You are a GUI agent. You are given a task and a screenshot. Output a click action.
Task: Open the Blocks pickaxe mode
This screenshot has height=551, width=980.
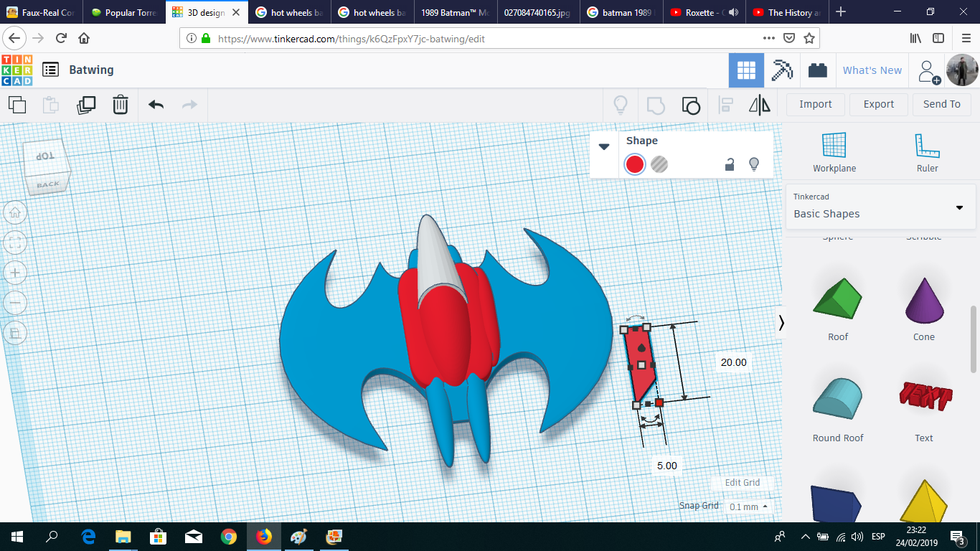tap(782, 70)
